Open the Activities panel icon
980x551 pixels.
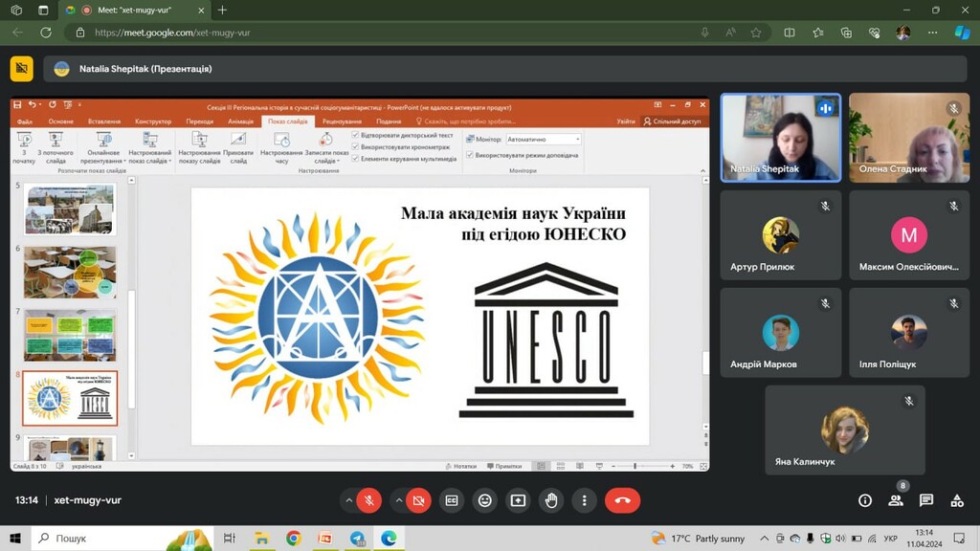[x=957, y=500]
